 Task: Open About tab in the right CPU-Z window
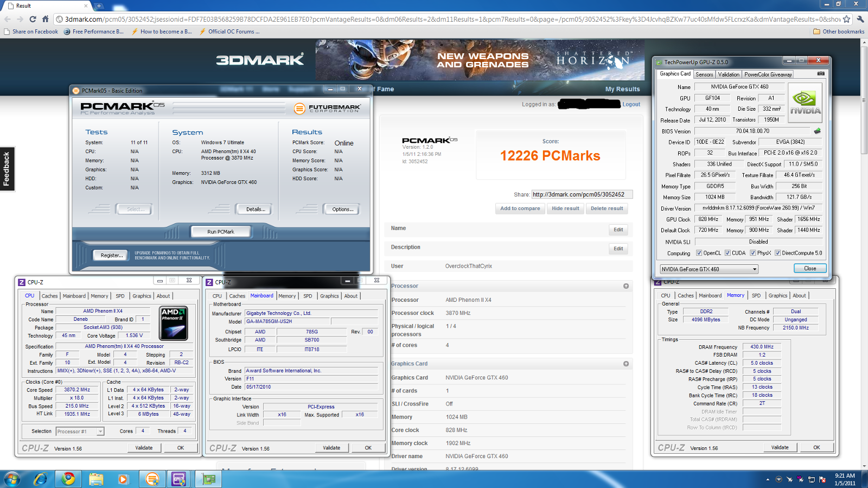[799, 295]
